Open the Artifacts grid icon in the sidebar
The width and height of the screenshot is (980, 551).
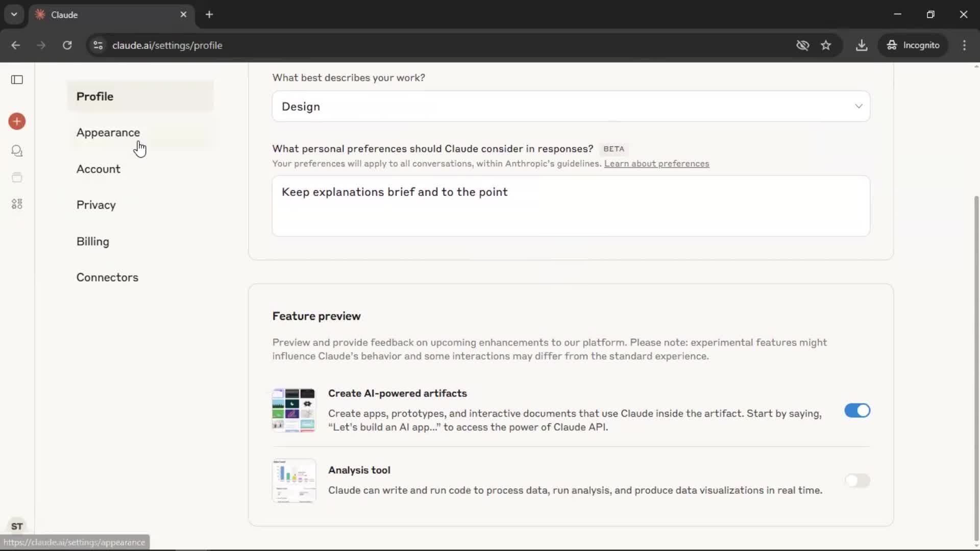click(x=17, y=204)
